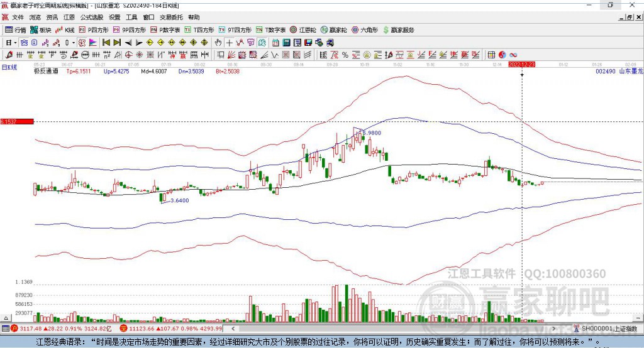Open the 9P四方形 tool
This screenshot has width=644, height=348.
coord(130,30)
